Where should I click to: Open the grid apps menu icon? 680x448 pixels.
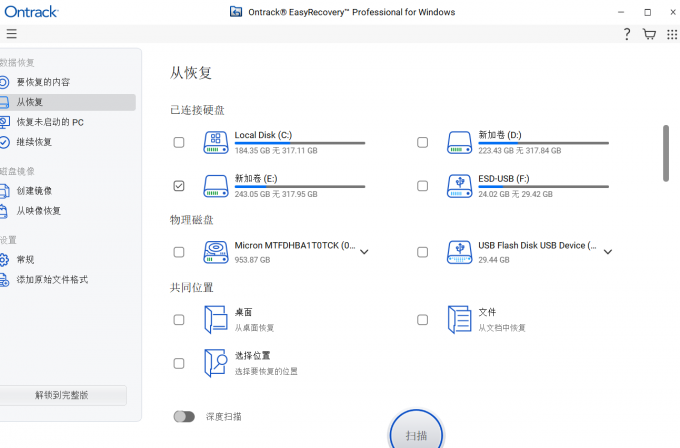point(672,34)
